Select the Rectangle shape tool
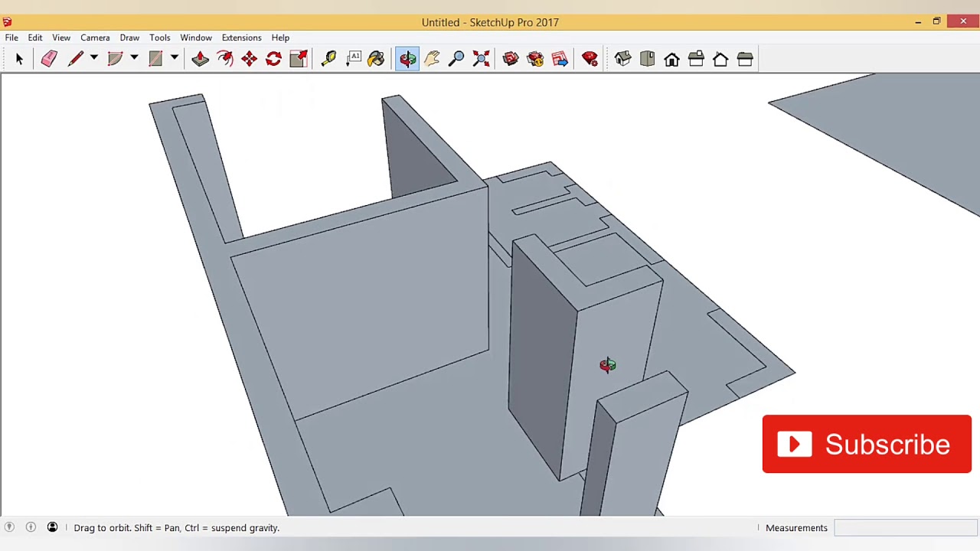 click(x=155, y=59)
